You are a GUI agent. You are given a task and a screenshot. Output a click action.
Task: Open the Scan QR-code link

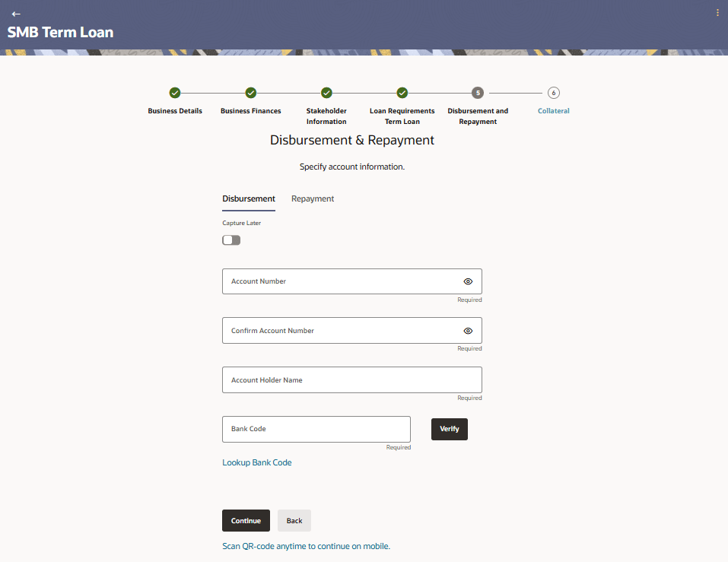[306, 546]
